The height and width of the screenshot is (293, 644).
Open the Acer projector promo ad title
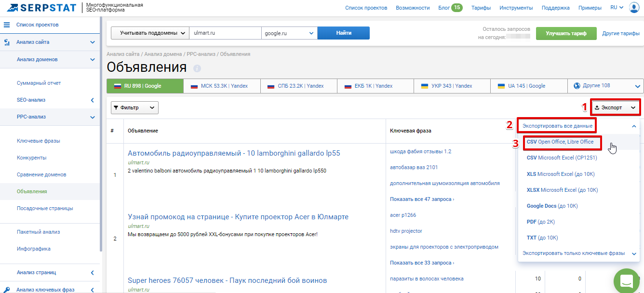tap(238, 217)
